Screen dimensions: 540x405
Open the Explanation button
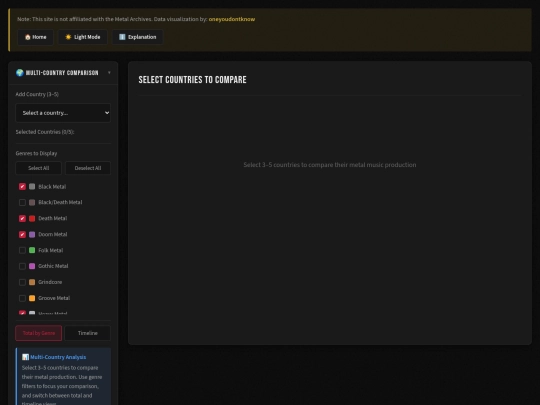click(x=137, y=37)
